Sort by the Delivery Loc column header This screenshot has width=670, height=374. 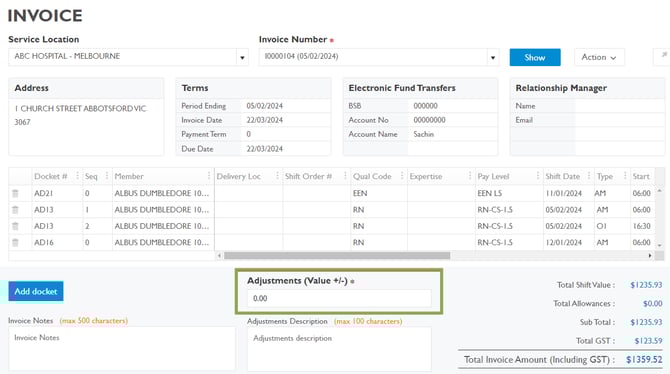(x=238, y=176)
